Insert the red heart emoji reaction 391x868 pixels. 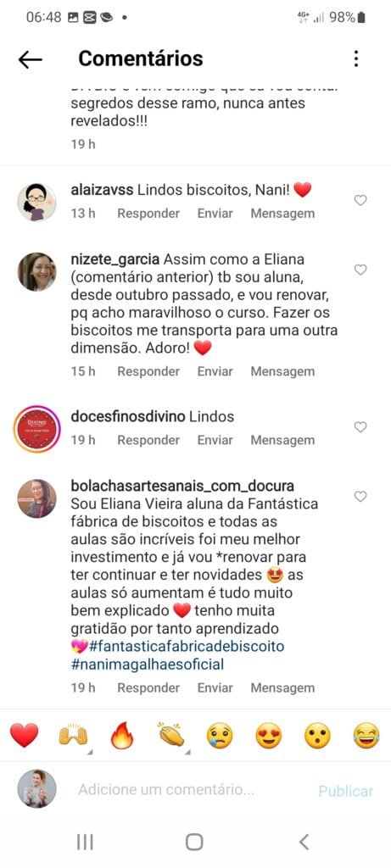25,736
